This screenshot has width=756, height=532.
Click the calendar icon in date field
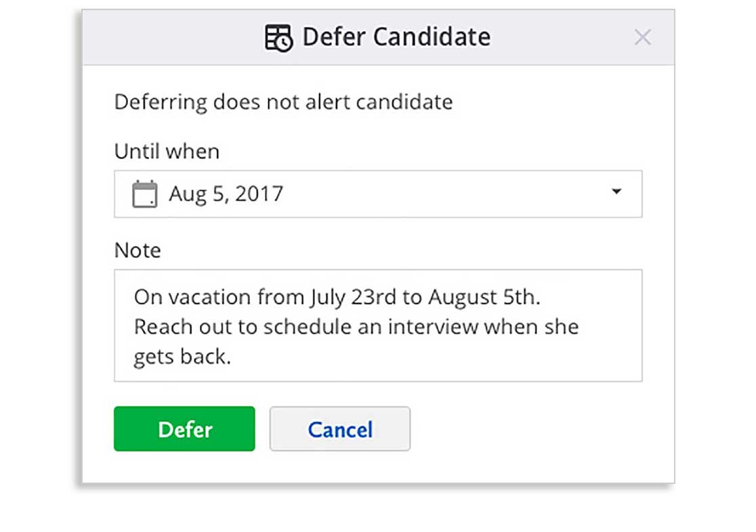coord(144,194)
